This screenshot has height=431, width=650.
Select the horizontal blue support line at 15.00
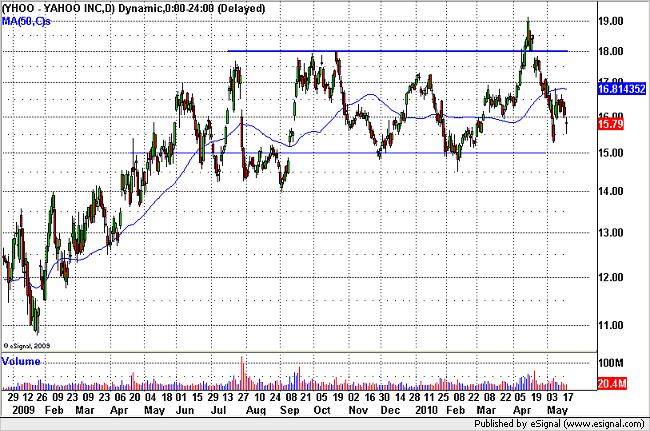(338, 153)
